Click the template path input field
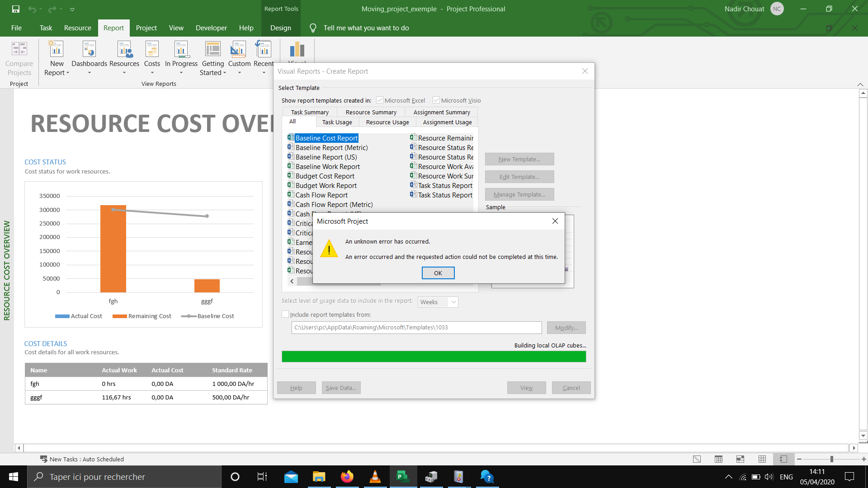This screenshot has height=488, width=868. 416,328
